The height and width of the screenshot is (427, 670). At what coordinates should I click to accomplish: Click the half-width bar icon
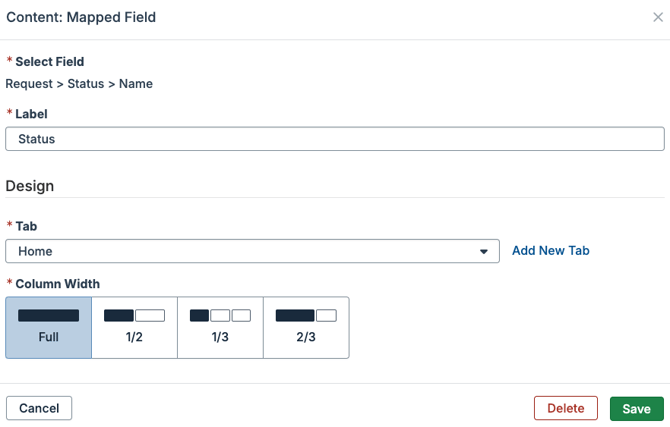click(x=134, y=316)
